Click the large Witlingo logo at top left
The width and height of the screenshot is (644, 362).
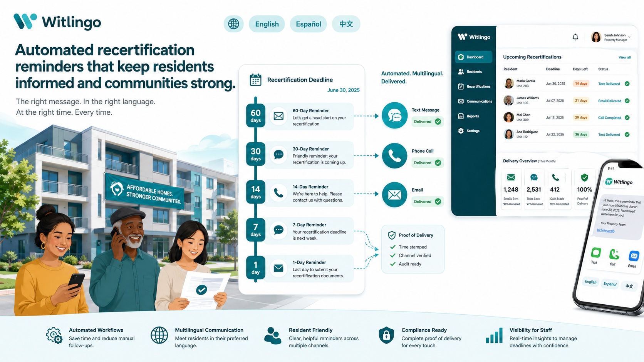coord(57,22)
